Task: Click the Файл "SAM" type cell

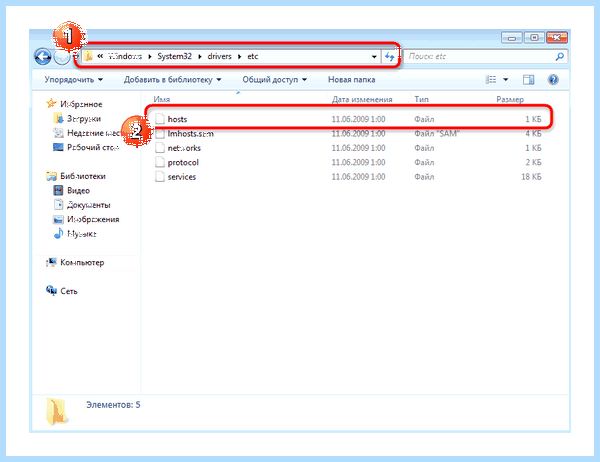Action: (x=437, y=134)
